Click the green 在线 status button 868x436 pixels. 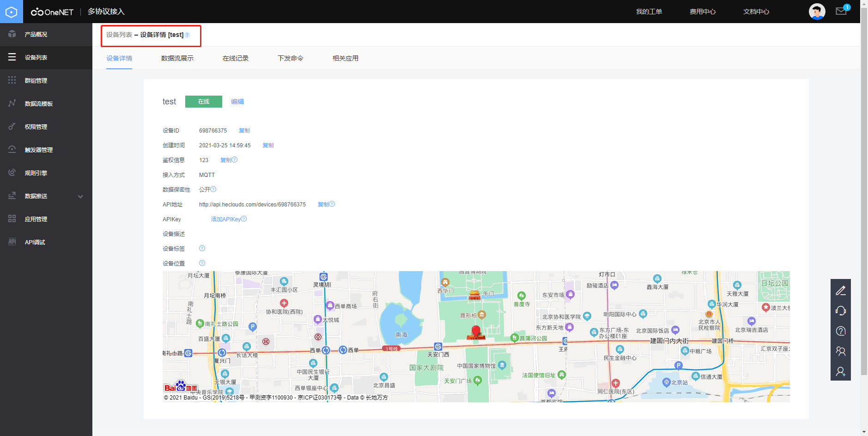[204, 102]
